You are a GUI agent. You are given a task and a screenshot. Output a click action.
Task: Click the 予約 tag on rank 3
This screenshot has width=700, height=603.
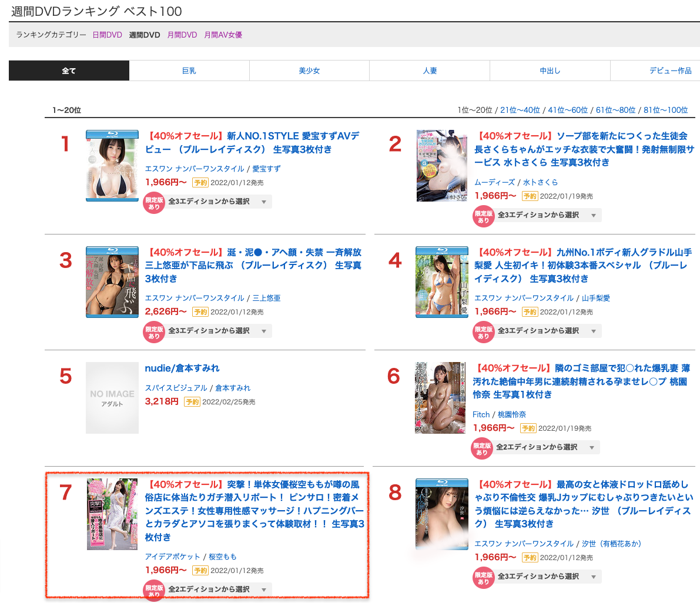point(200,312)
